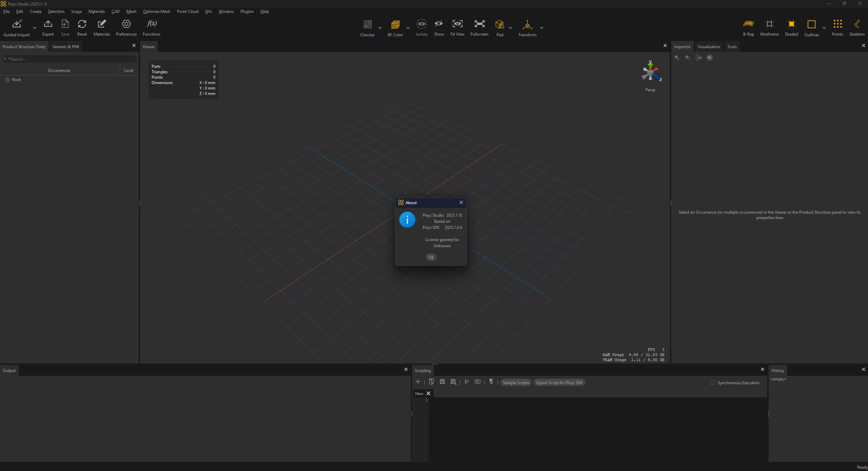Click Export Script for Pixyz SDK
This screenshot has width=868, height=471.
(x=559, y=382)
